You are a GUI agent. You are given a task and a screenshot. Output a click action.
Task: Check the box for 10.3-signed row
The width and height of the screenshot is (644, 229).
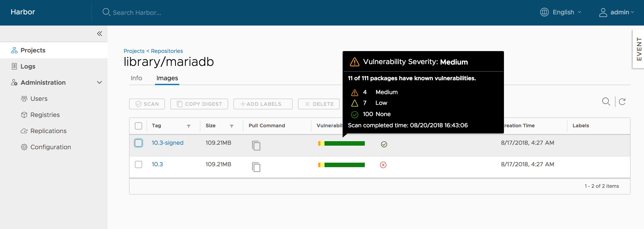tap(138, 143)
